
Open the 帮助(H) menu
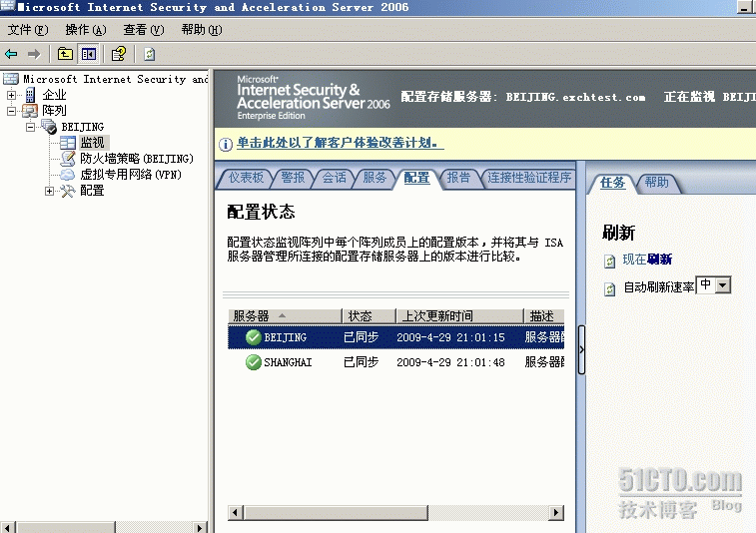tap(201, 30)
